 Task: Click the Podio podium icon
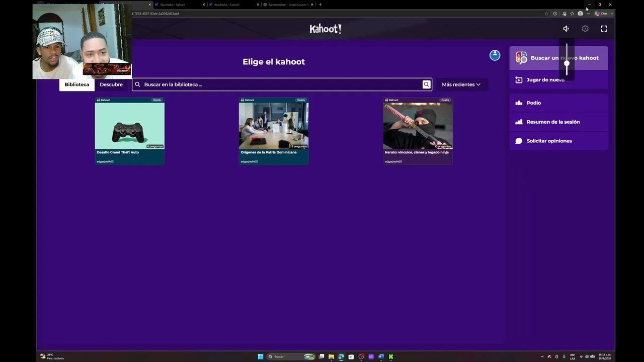(x=519, y=103)
